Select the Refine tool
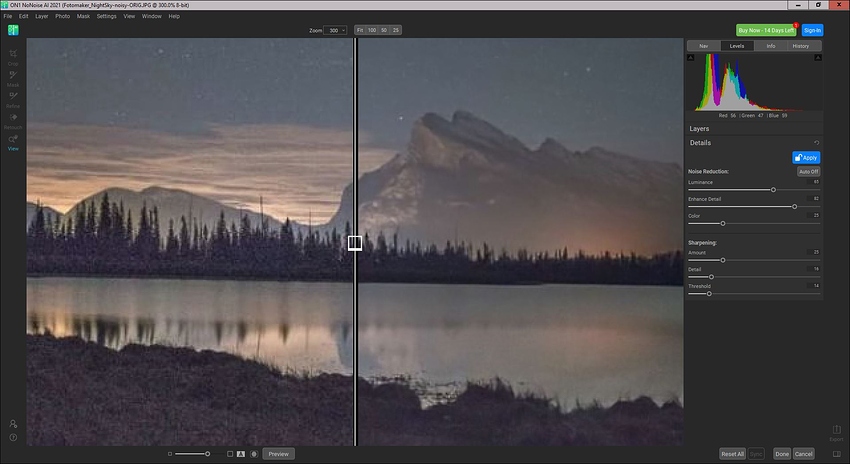Image resolution: width=850 pixels, height=464 pixels. 13,99
